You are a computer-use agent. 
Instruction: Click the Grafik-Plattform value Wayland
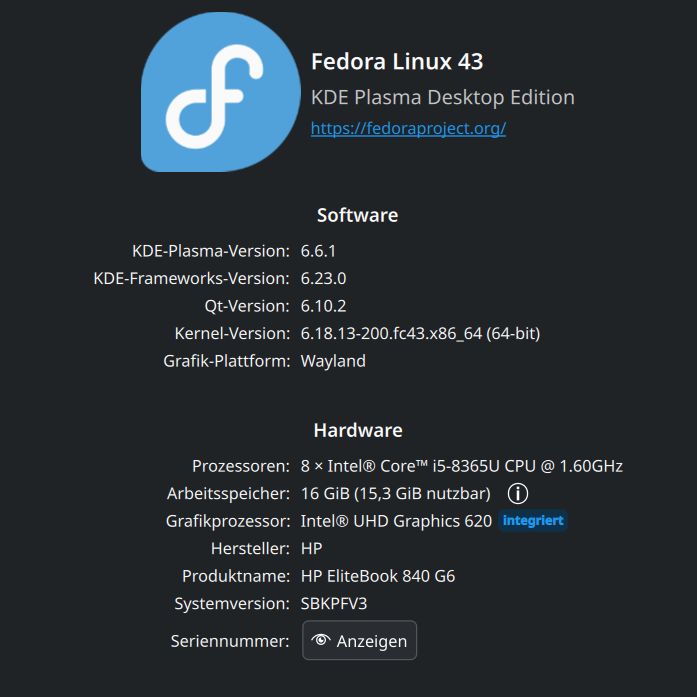pyautogui.click(x=333, y=361)
